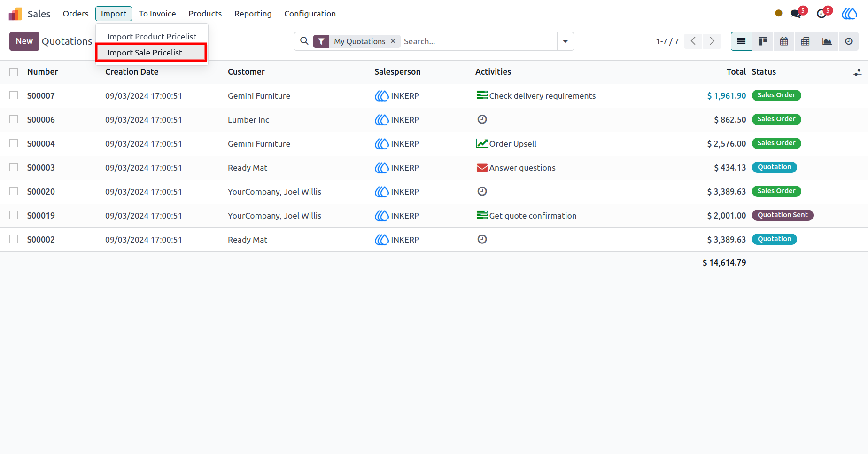The width and height of the screenshot is (868, 454).
Task: Switch to Kanban view
Action: [x=763, y=41]
